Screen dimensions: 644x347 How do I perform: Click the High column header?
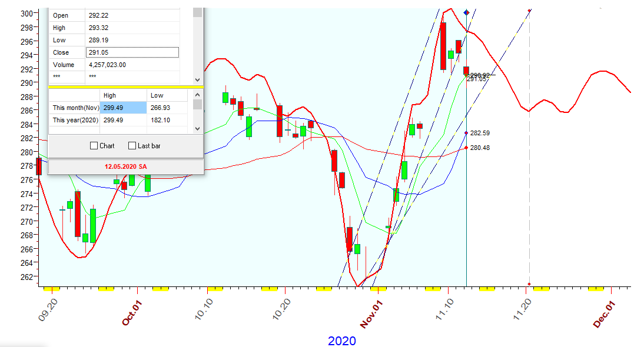coord(110,95)
